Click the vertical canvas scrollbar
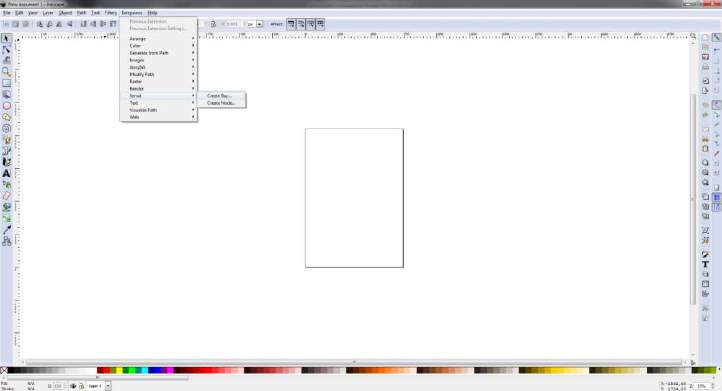 693,198
